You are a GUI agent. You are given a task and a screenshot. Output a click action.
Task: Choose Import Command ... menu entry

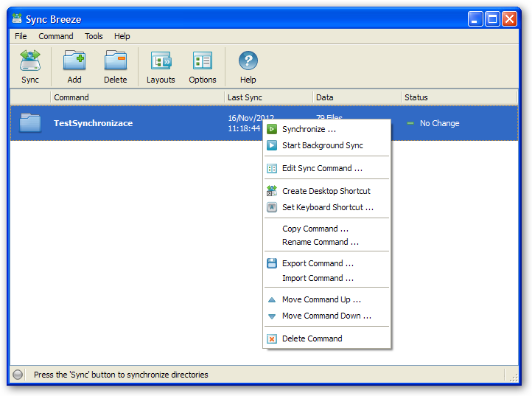pos(327,278)
